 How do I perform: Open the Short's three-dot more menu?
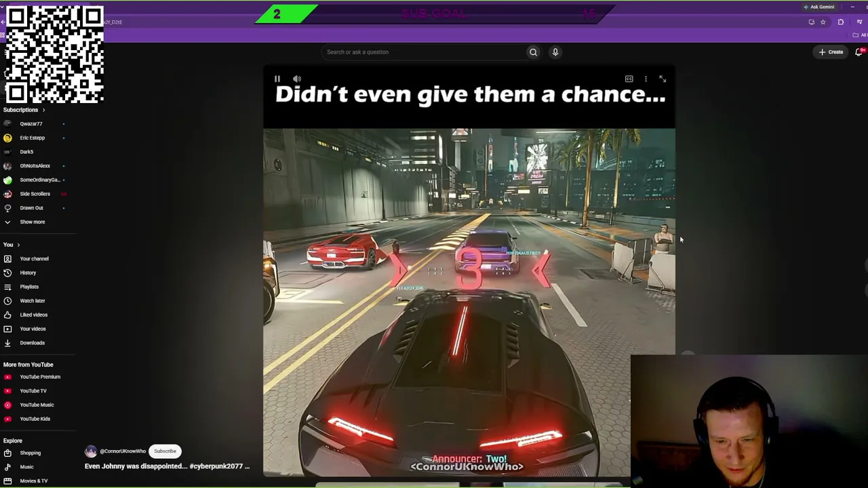(646, 79)
